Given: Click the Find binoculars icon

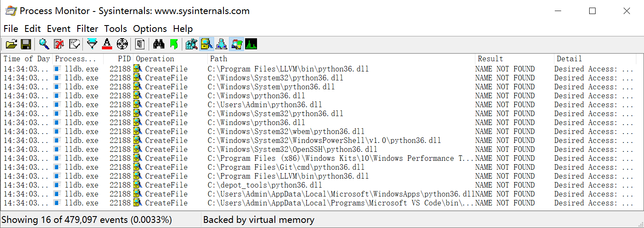Looking at the screenshot, I should pos(159,44).
